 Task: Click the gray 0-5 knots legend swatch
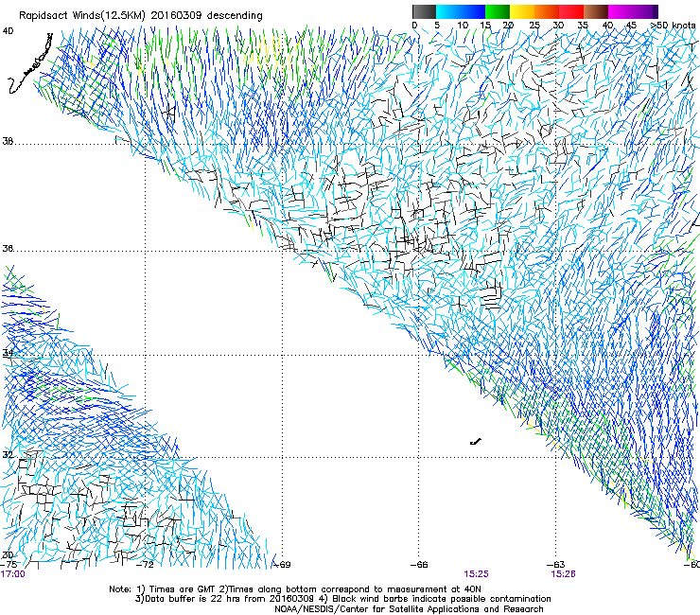coord(424,11)
